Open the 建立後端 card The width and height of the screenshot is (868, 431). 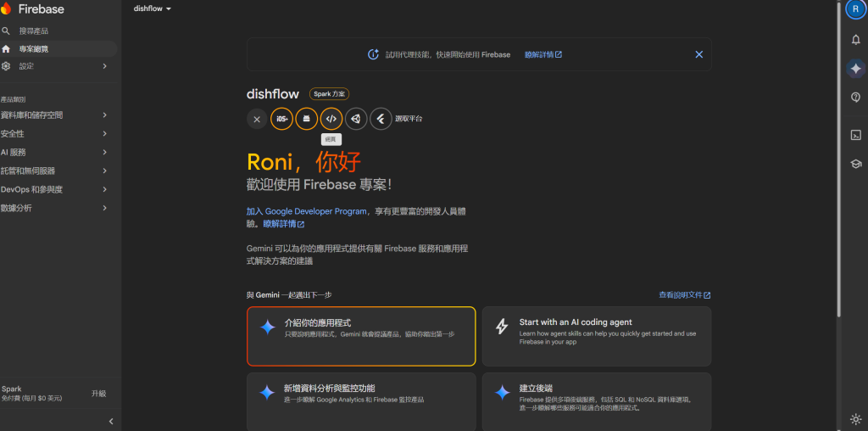597,401
